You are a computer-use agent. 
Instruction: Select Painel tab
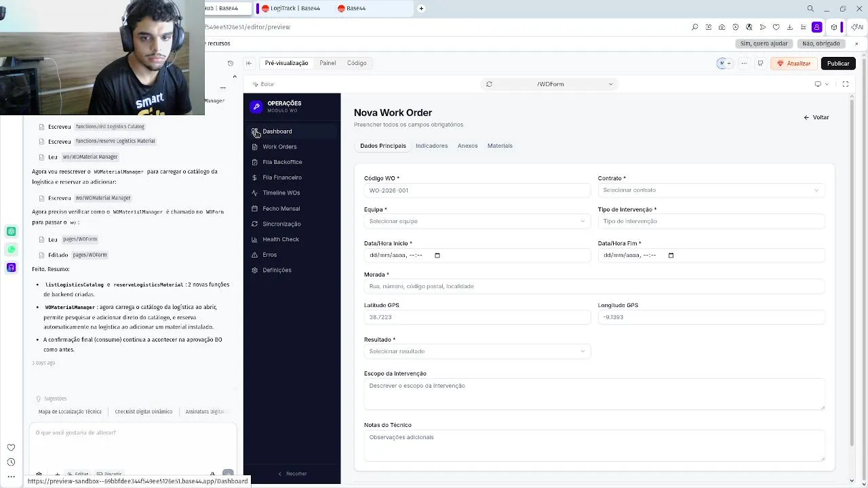pos(328,63)
